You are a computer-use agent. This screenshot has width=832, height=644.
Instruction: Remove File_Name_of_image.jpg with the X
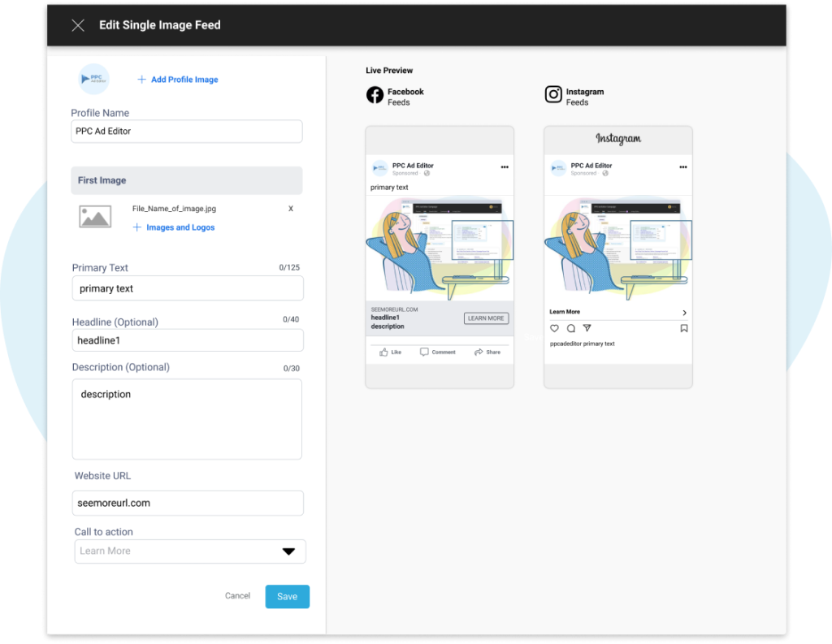[x=291, y=209]
